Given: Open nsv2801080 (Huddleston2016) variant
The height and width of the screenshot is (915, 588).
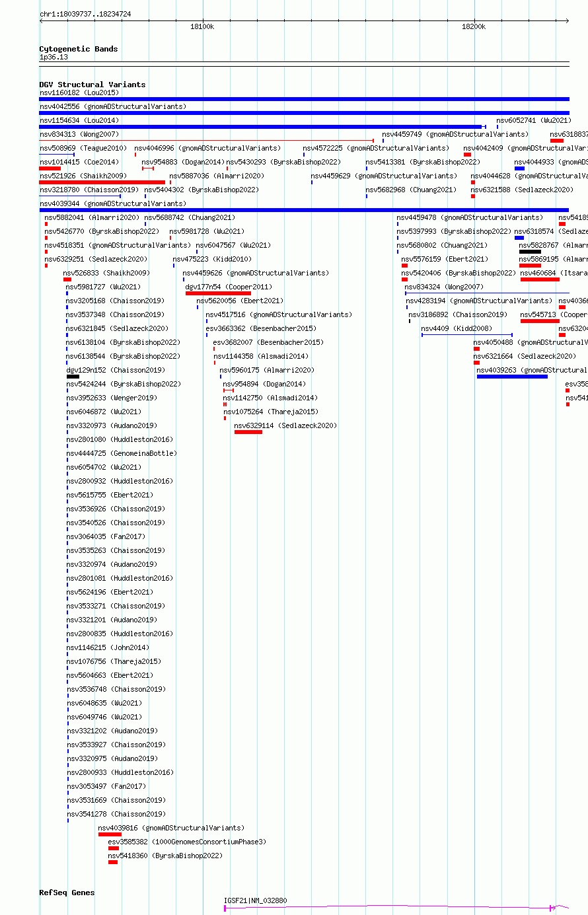Looking at the screenshot, I should (x=120, y=439).
